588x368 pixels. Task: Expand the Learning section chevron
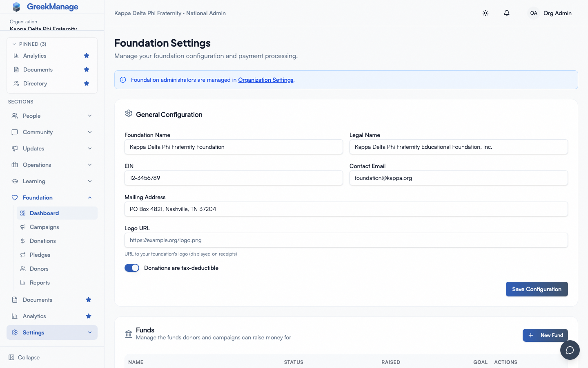click(90, 181)
